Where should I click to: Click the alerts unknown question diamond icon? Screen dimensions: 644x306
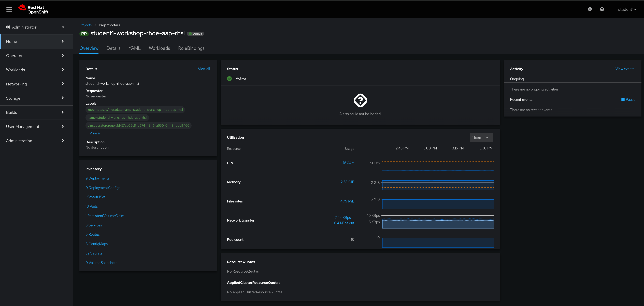pyautogui.click(x=360, y=100)
